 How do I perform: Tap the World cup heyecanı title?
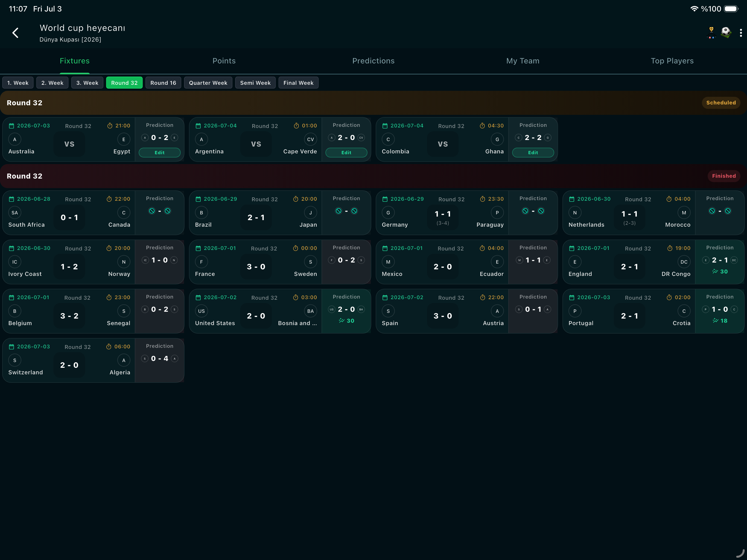(x=82, y=28)
